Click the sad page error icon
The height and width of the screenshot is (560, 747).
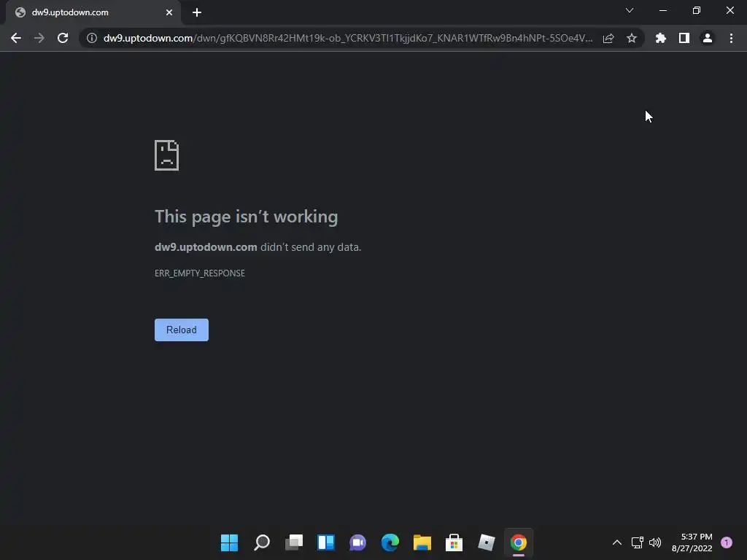(x=167, y=155)
